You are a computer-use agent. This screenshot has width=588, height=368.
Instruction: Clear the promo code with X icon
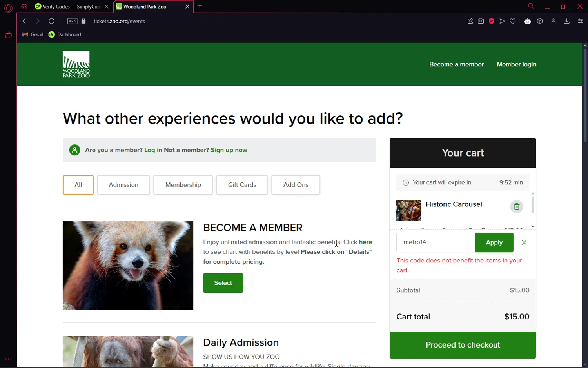[524, 242]
